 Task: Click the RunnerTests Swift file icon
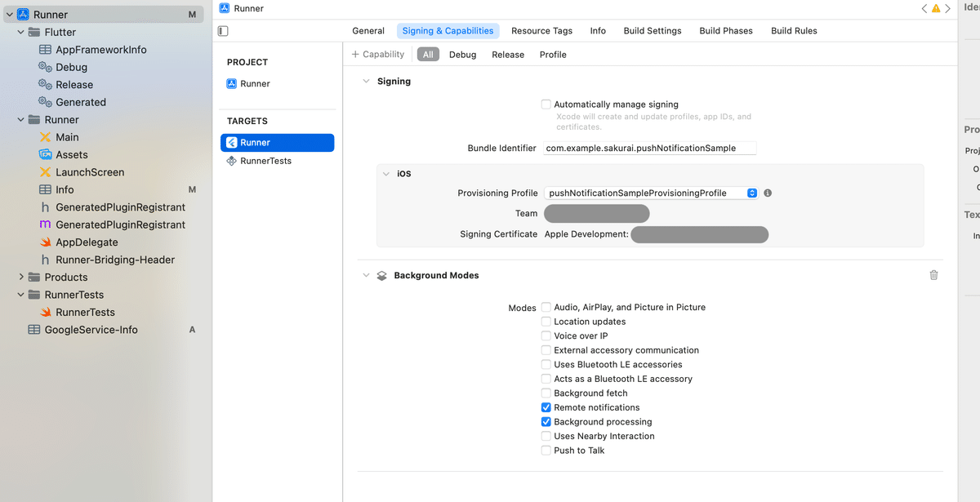pyautogui.click(x=46, y=312)
